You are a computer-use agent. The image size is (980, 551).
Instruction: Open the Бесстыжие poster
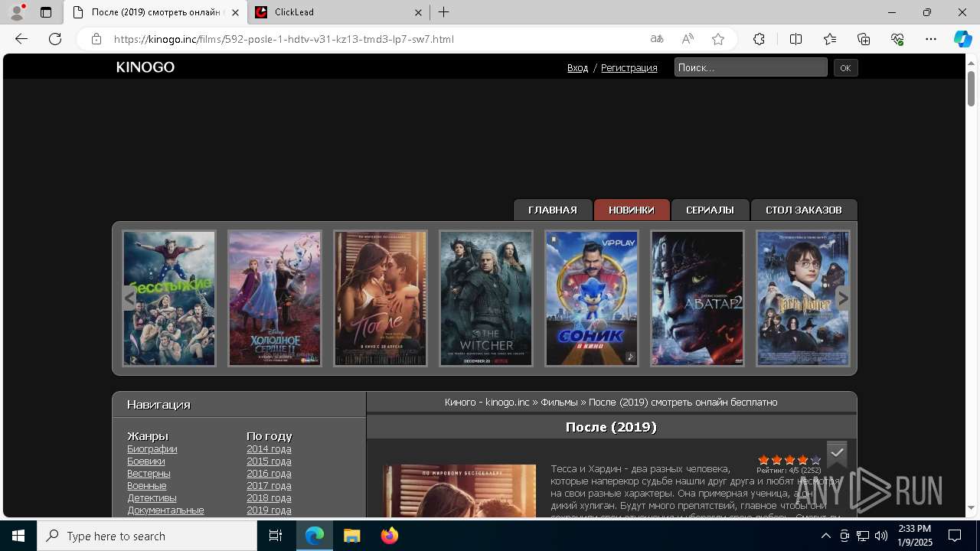point(169,298)
